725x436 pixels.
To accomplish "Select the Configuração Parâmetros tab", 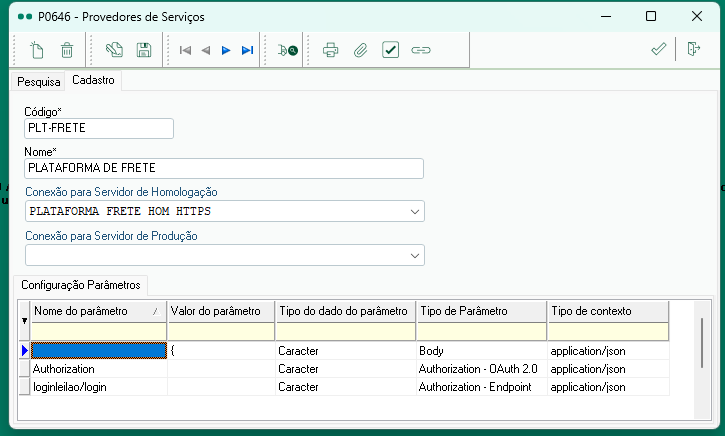I will point(81,285).
